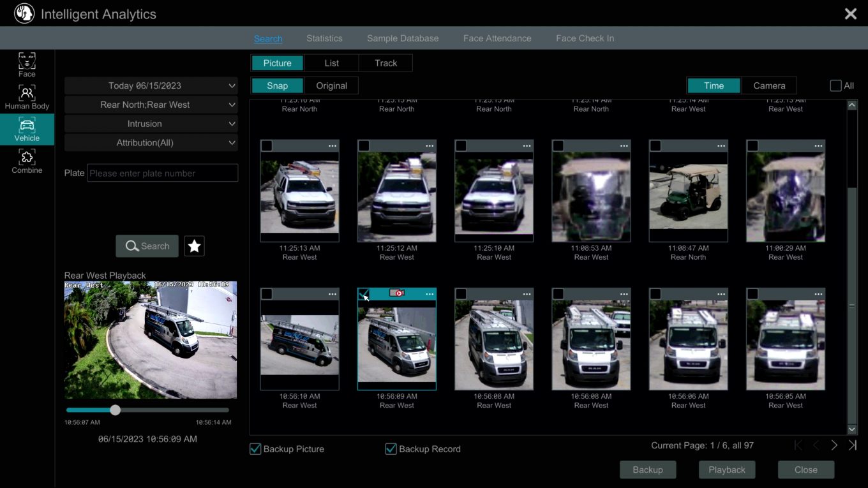This screenshot has width=868, height=488.
Task: Open the date dropdown showing Today 06/15/2023
Action: click(x=151, y=85)
